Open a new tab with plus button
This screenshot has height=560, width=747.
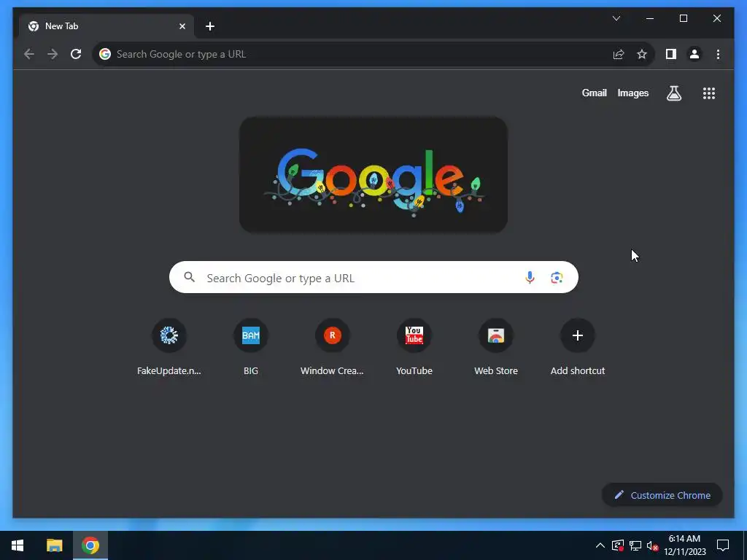pos(210,26)
